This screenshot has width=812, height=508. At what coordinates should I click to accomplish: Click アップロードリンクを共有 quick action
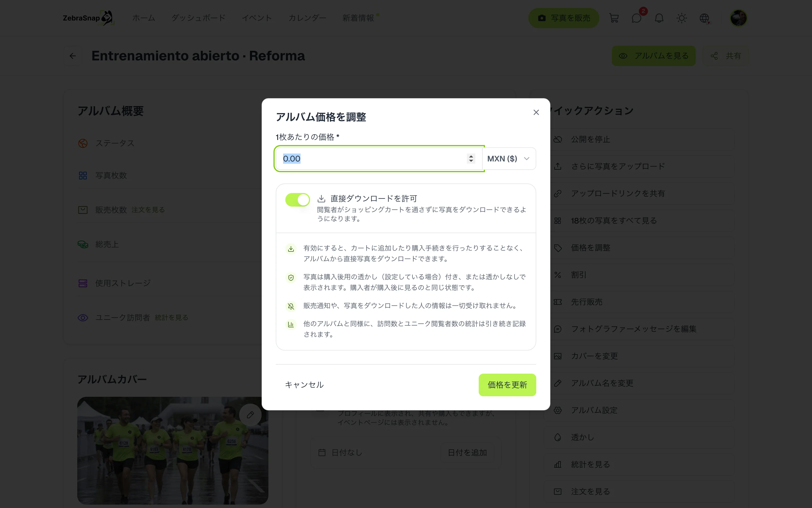pos(639,194)
